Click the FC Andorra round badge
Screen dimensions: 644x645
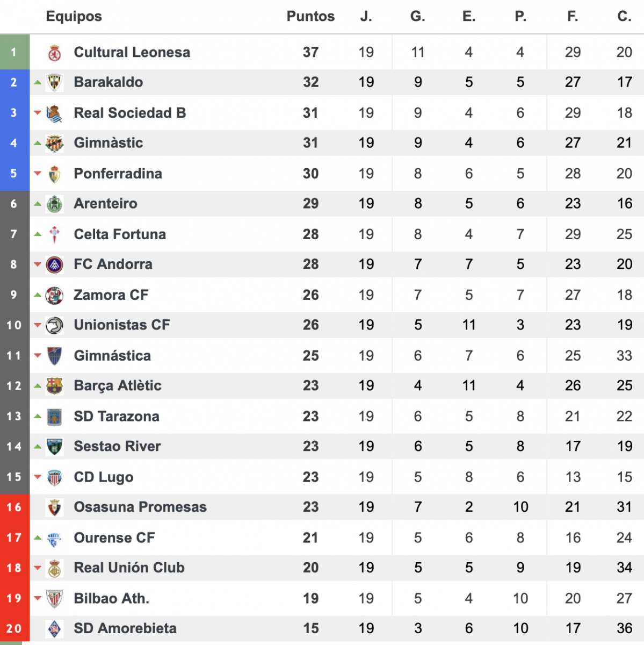click(54, 264)
